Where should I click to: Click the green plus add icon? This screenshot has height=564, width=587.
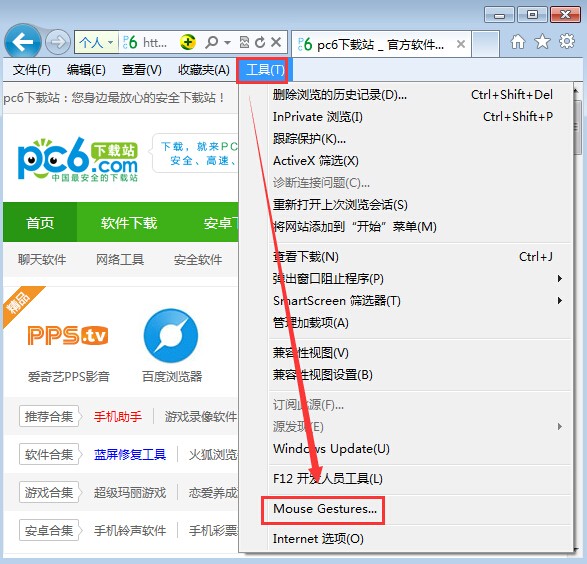[x=188, y=42]
